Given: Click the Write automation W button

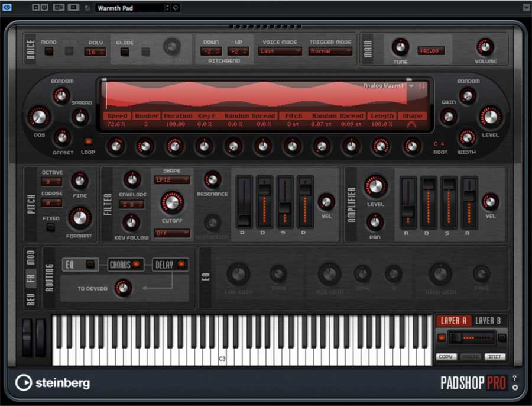Looking at the screenshot, I should pyautogui.click(x=44, y=7).
